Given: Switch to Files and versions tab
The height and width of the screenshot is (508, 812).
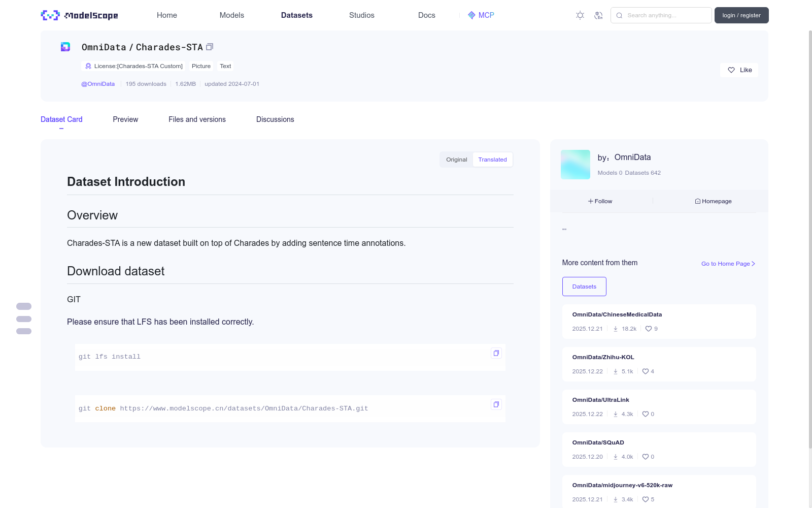Looking at the screenshot, I should (197, 119).
